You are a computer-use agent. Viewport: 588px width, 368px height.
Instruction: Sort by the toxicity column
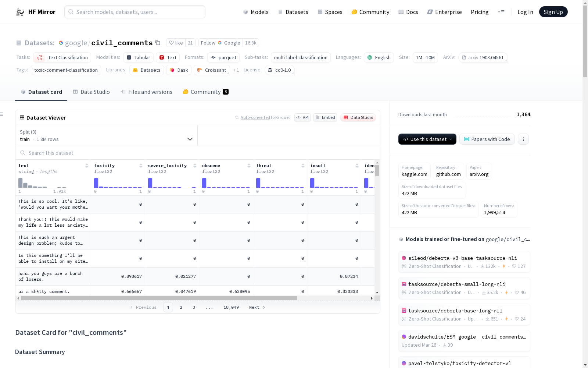pyautogui.click(x=141, y=166)
